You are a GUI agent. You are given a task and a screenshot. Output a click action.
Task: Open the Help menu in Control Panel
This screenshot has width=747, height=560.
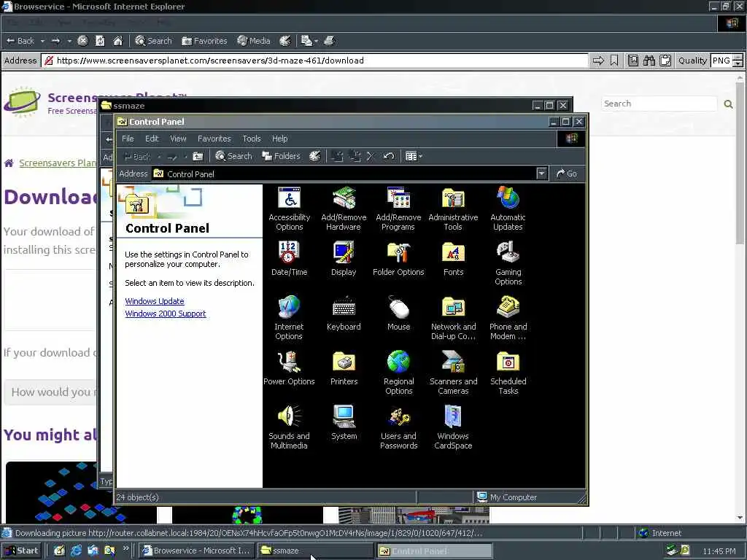tap(279, 139)
